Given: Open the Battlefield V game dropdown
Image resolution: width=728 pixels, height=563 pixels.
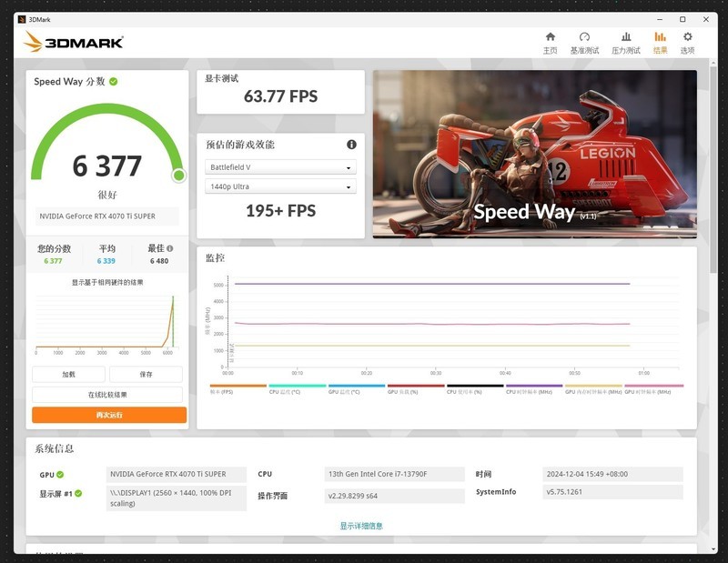Looking at the screenshot, I should [280, 167].
